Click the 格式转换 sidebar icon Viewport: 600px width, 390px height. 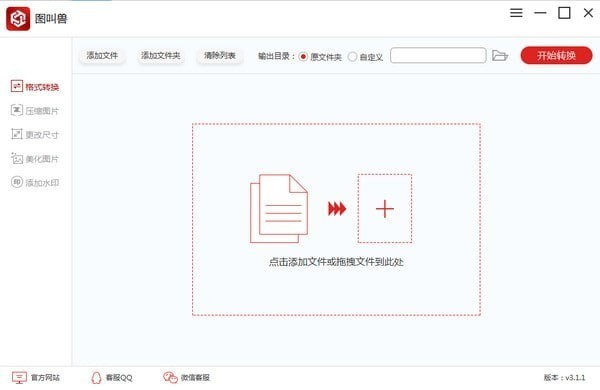16,86
